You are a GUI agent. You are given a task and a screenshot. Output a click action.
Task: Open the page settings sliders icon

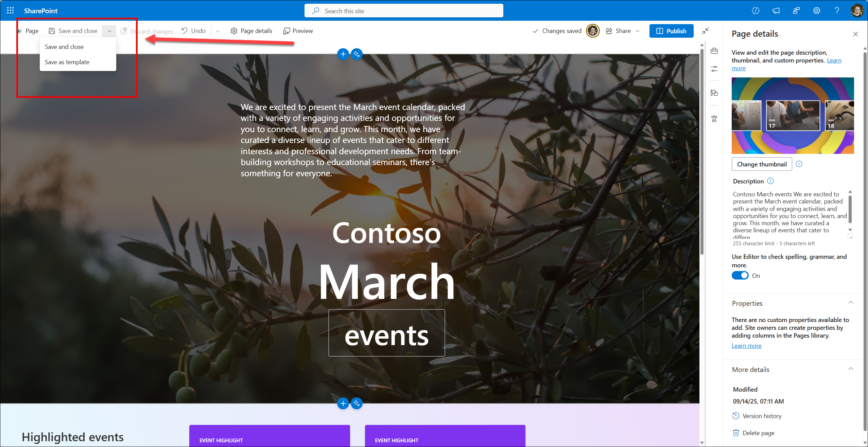point(714,69)
